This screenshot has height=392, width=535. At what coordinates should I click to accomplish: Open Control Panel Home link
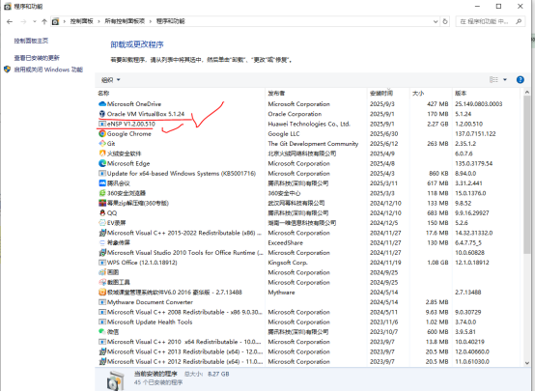(x=31, y=41)
